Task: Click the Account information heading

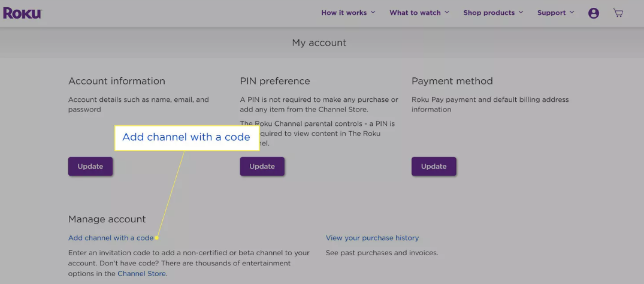Action: coord(117,81)
